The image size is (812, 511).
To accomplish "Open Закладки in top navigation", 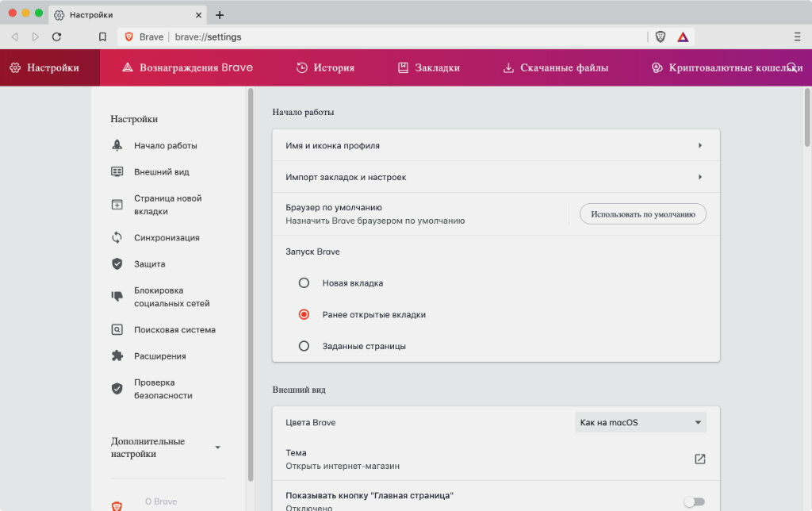I will [429, 67].
